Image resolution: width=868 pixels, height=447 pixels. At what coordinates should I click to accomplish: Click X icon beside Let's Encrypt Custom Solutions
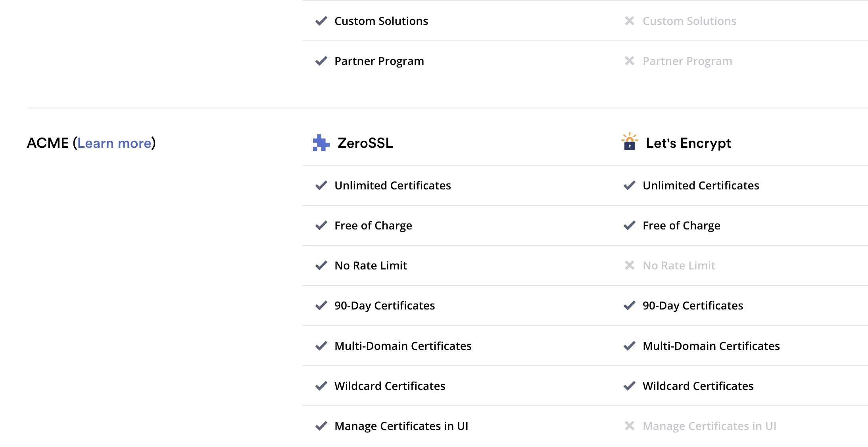(x=630, y=21)
